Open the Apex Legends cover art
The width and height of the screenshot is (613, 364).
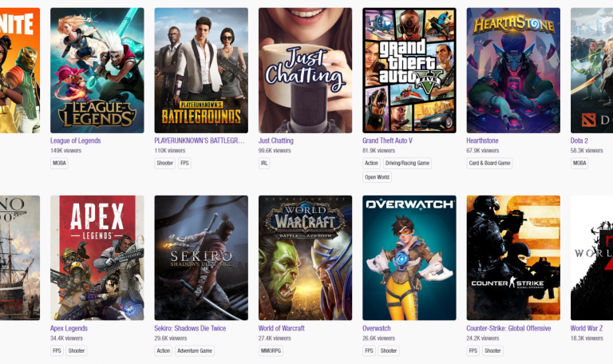pos(97,258)
